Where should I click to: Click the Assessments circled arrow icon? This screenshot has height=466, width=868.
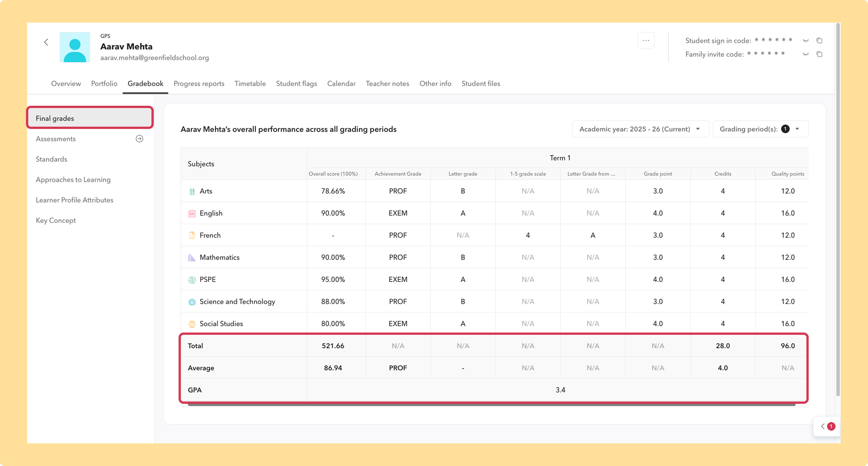click(139, 139)
